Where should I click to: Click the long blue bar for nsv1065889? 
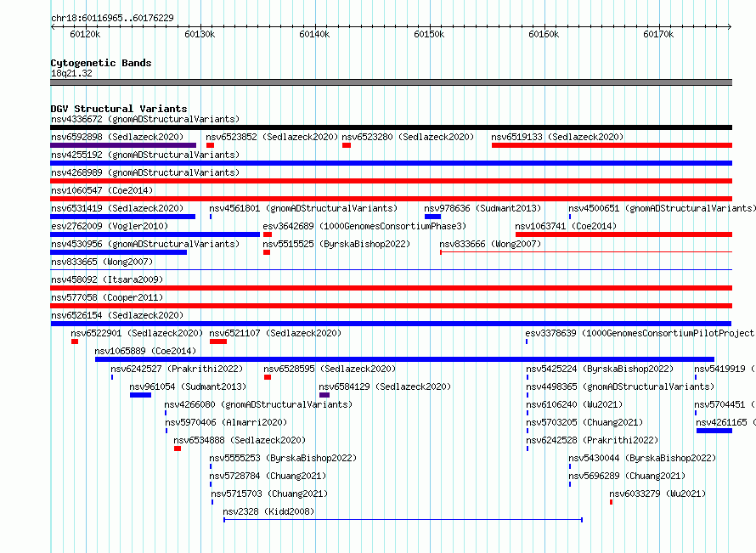404,359
